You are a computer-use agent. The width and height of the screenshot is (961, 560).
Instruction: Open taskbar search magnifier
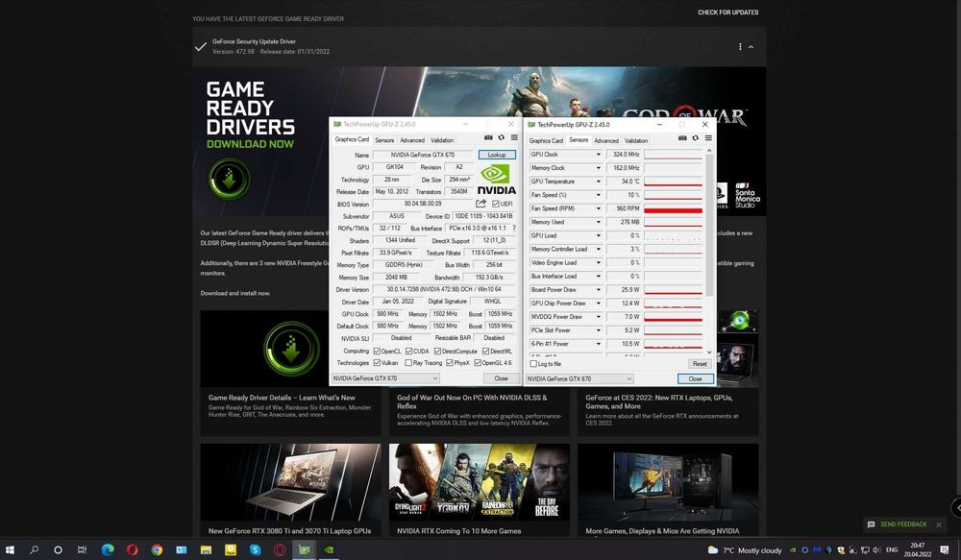coord(35,549)
